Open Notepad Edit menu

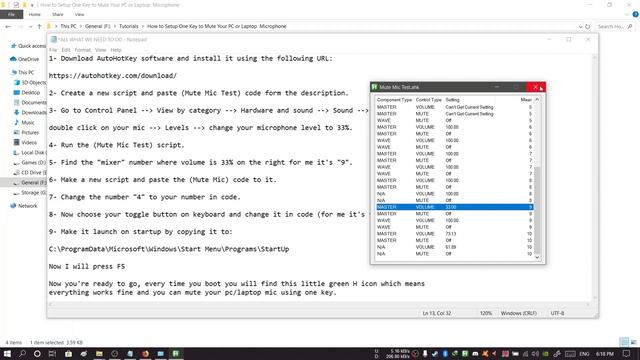(66, 50)
